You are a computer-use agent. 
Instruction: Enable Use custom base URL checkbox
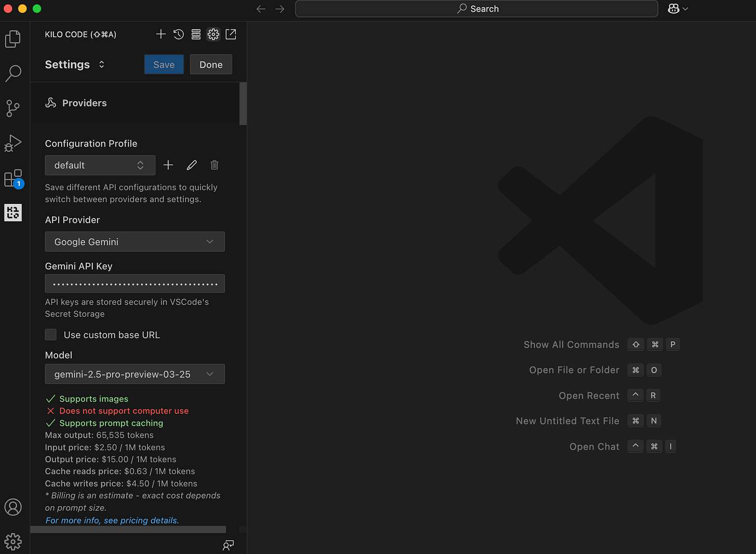point(51,335)
